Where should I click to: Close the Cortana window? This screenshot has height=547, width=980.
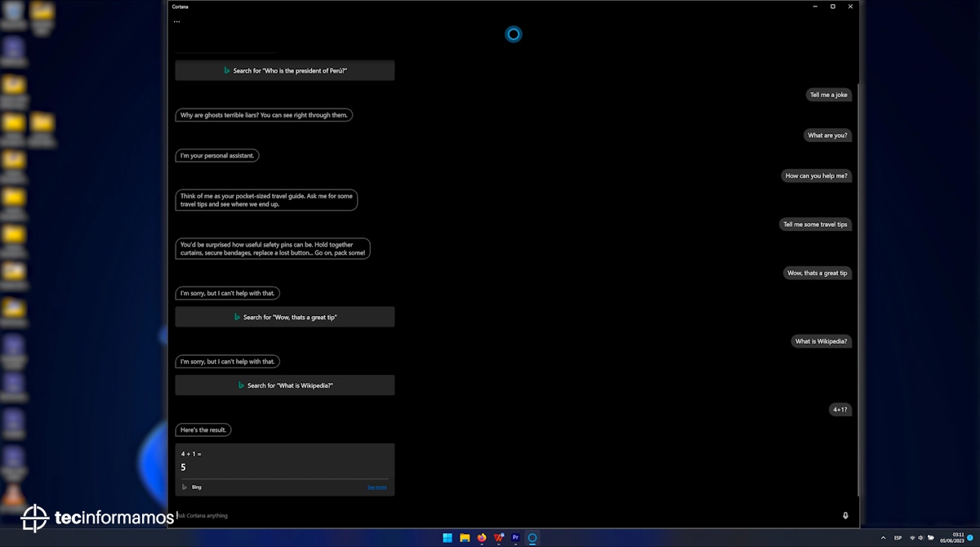coord(850,7)
